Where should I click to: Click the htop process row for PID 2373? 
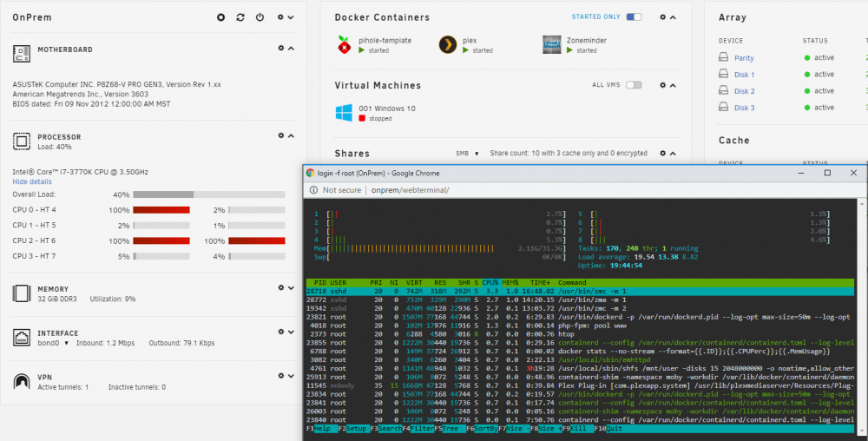[x=580, y=334]
